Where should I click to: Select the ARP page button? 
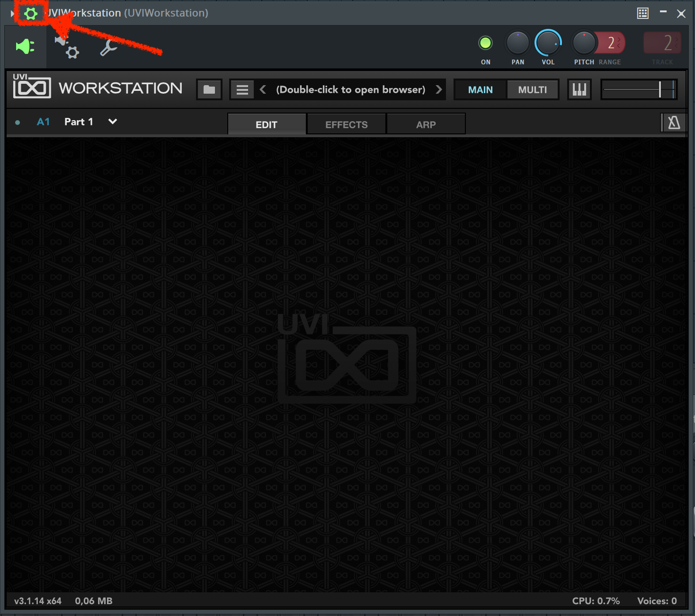click(426, 123)
